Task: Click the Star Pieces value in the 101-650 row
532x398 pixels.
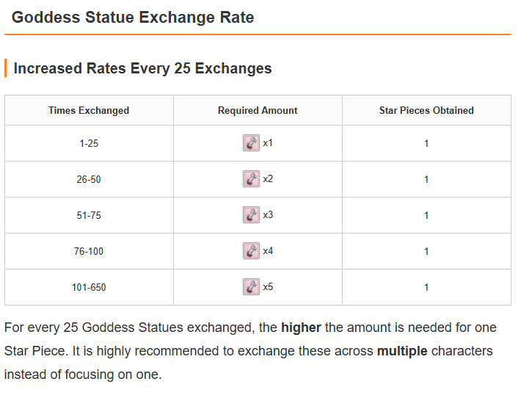Action: point(426,288)
